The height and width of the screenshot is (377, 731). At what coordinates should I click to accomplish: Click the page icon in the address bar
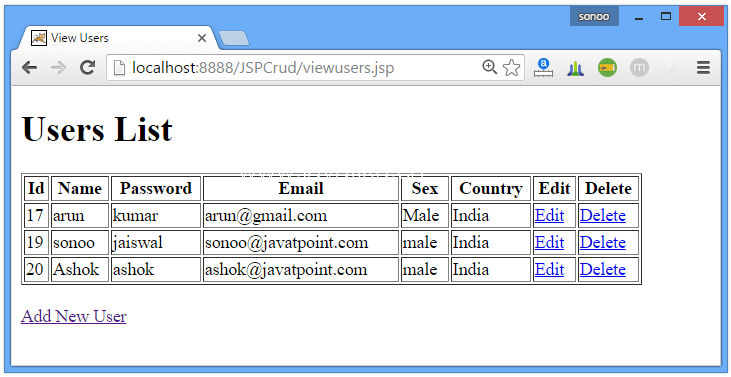(x=120, y=68)
